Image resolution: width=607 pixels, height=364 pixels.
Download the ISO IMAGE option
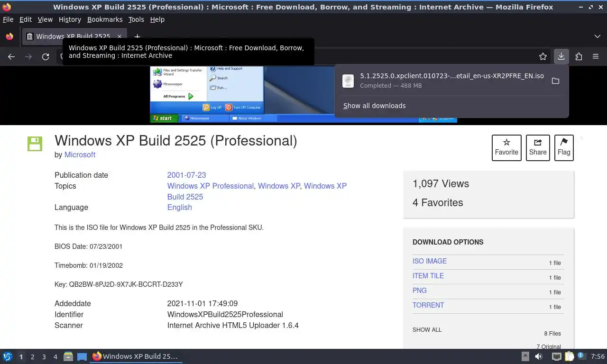pyautogui.click(x=430, y=261)
